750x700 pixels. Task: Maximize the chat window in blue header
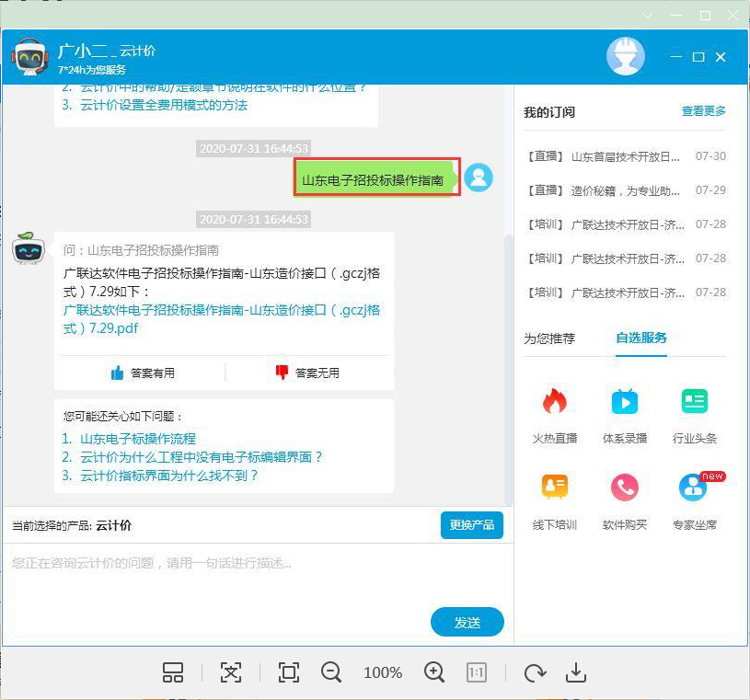pos(698,57)
